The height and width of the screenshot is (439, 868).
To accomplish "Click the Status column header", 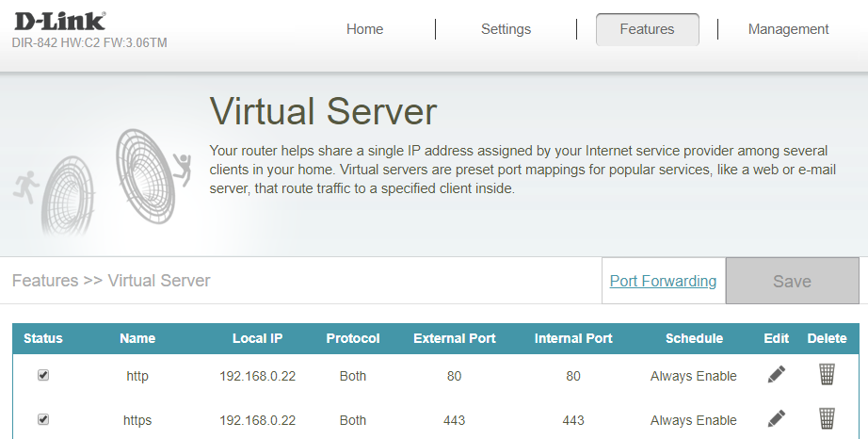I will pos(43,338).
